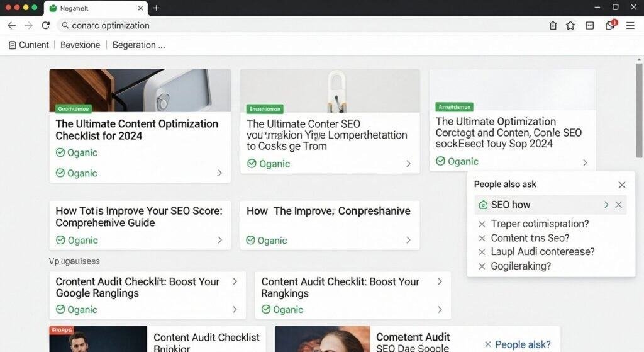The height and width of the screenshot is (352, 644).
Task: Click the green Neganelt tab favicon
Action: click(53, 8)
